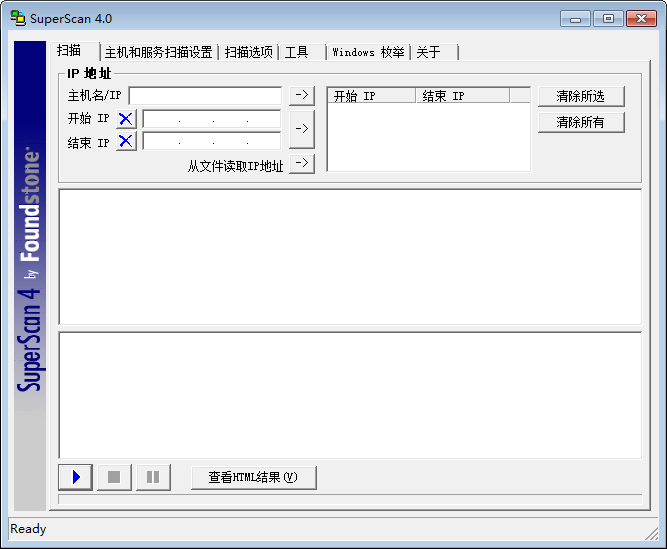This screenshot has height=549, width=667.
Task: Click the 主机名/IP input field
Action: pyautogui.click(x=205, y=96)
